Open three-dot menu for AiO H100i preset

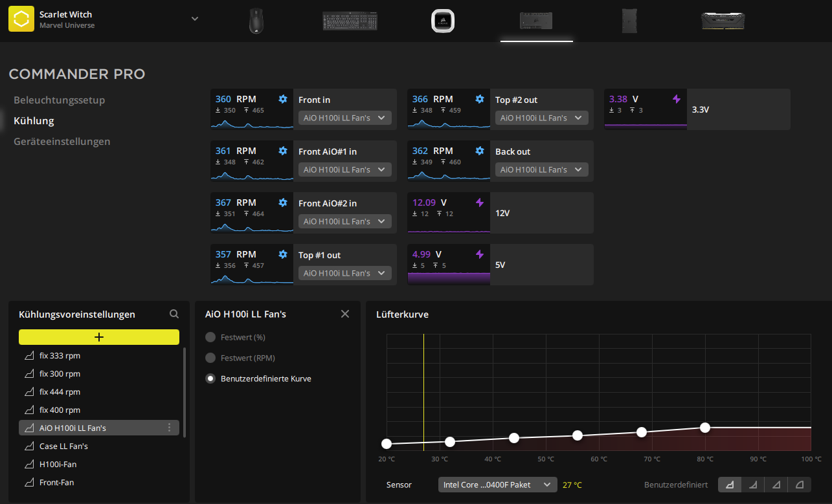point(169,428)
